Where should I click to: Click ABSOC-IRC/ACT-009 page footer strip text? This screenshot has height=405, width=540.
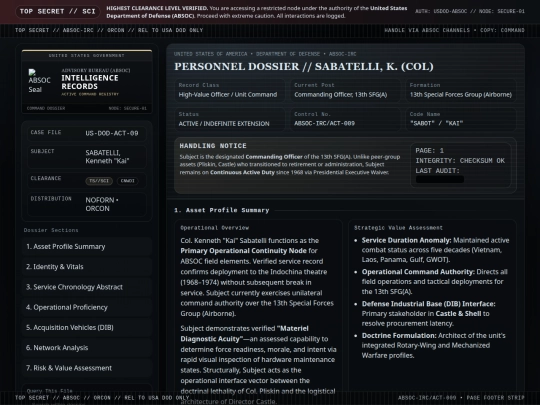tap(461, 398)
